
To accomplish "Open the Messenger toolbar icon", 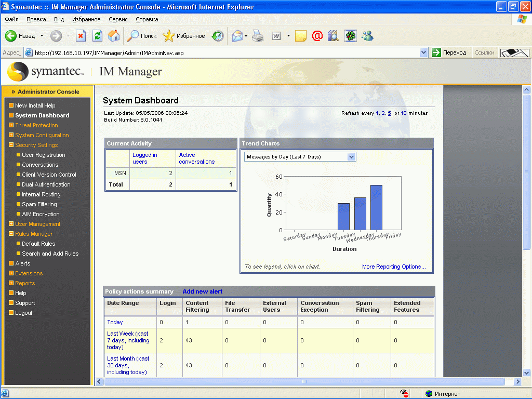I will point(368,36).
